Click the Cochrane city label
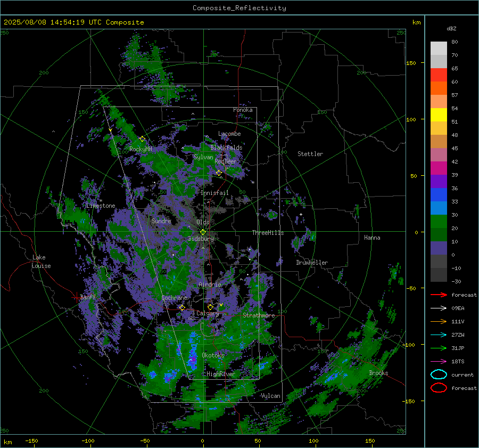 [x=174, y=298]
